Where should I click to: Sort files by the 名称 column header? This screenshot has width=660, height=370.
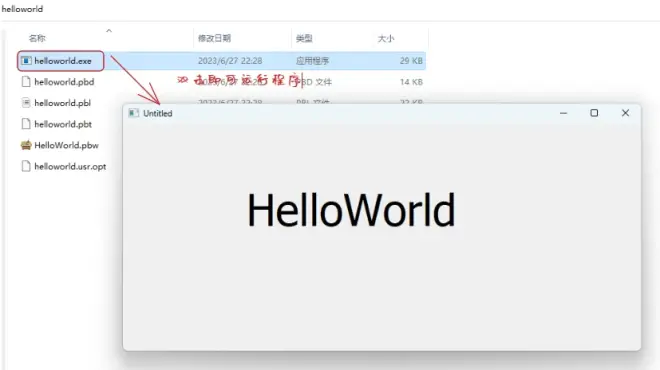(37, 39)
